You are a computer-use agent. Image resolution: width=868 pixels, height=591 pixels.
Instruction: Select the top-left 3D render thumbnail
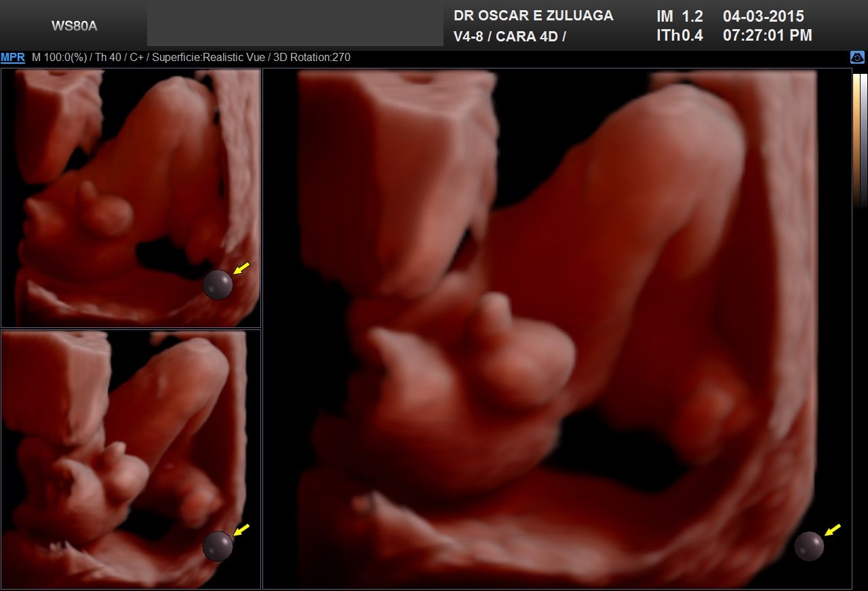pos(130,198)
